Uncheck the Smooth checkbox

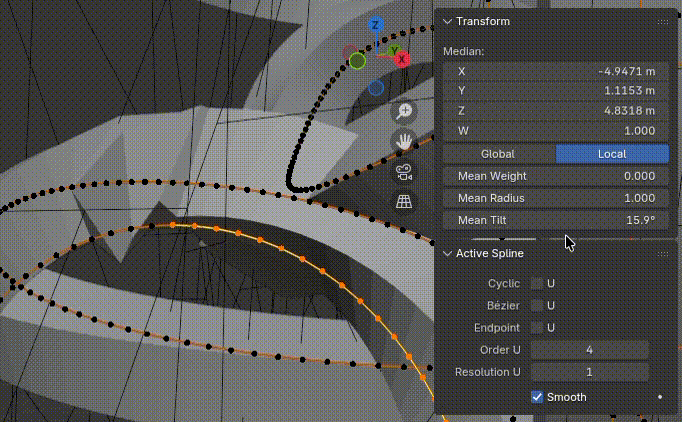click(537, 397)
